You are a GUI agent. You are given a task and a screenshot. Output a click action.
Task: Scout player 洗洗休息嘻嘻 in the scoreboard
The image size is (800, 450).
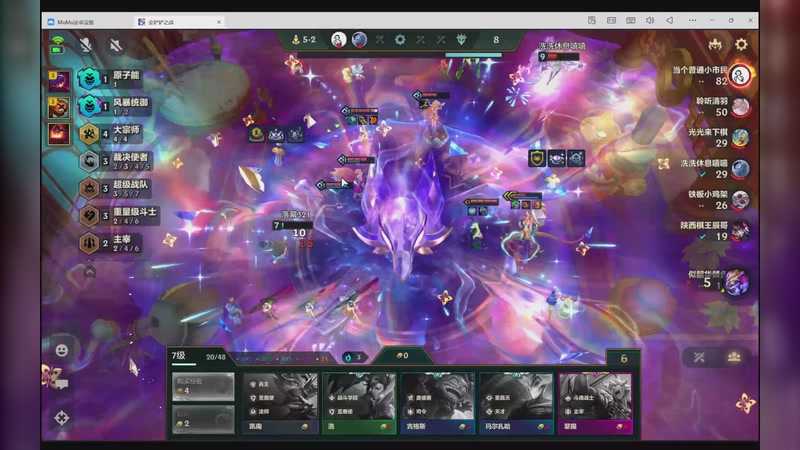[714, 169]
